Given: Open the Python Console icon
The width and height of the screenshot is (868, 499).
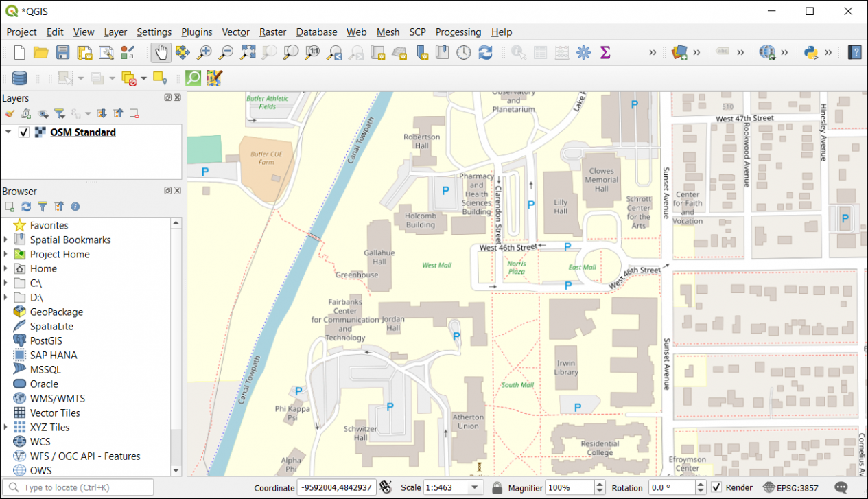Looking at the screenshot, I should pyautogui.click(x=812, y=52).
